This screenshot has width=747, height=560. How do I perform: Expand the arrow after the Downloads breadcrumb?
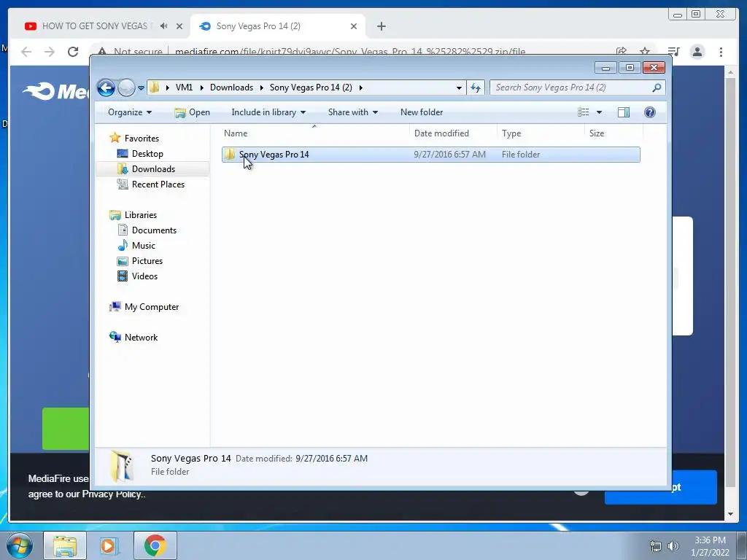[x=262, y=87]
